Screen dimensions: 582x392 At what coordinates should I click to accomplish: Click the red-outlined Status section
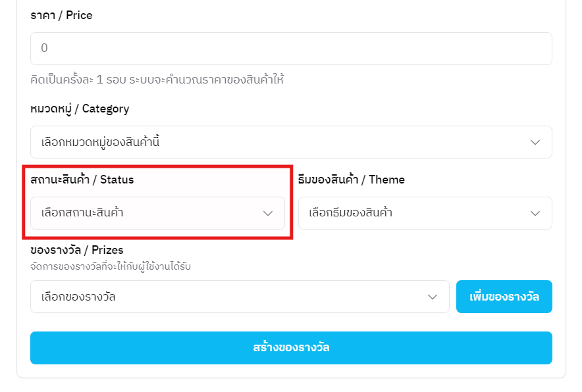[x=158, y=203]
